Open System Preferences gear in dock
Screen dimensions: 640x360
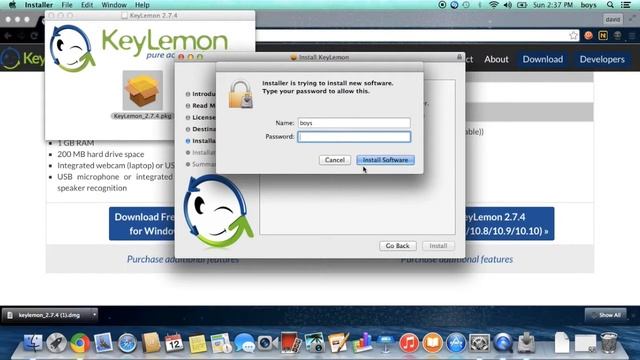[x=479, y=343]
